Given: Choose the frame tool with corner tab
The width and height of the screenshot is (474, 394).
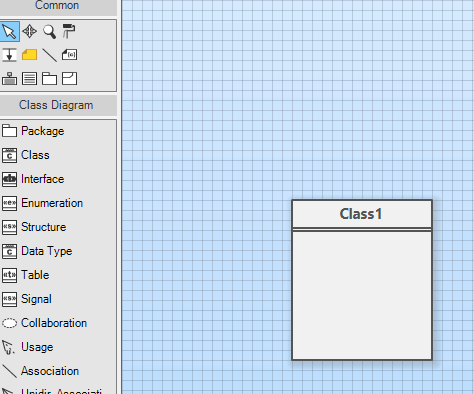Looking at the screenshot, I should point(69,79).
